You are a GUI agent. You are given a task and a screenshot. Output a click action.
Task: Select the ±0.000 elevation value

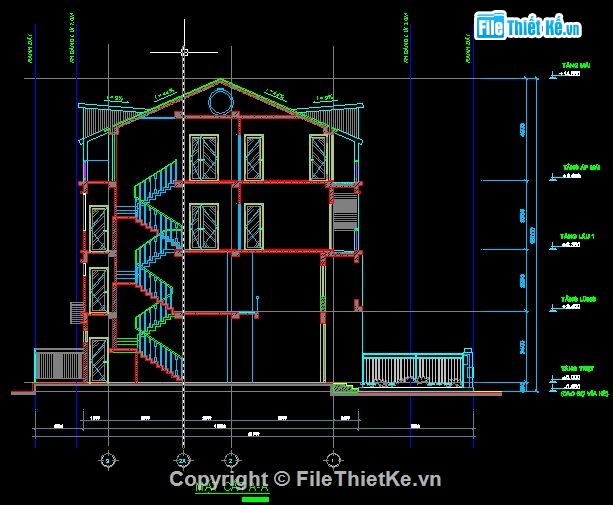pyautogui.click(x=571, y=377)
